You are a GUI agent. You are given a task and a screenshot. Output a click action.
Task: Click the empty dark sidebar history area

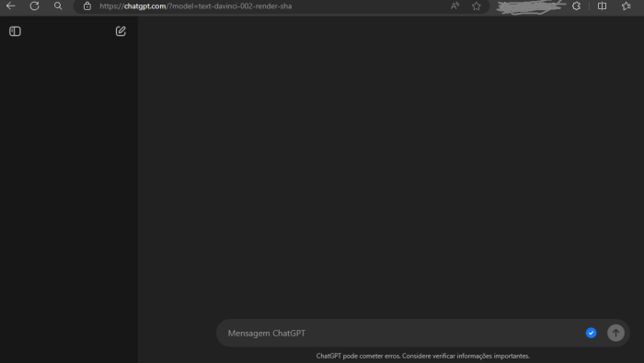pyautogui.click(x=69, y=197)
